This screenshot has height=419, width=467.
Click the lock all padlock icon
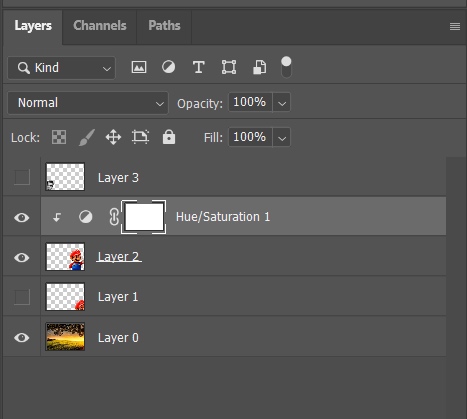[169, 137]
